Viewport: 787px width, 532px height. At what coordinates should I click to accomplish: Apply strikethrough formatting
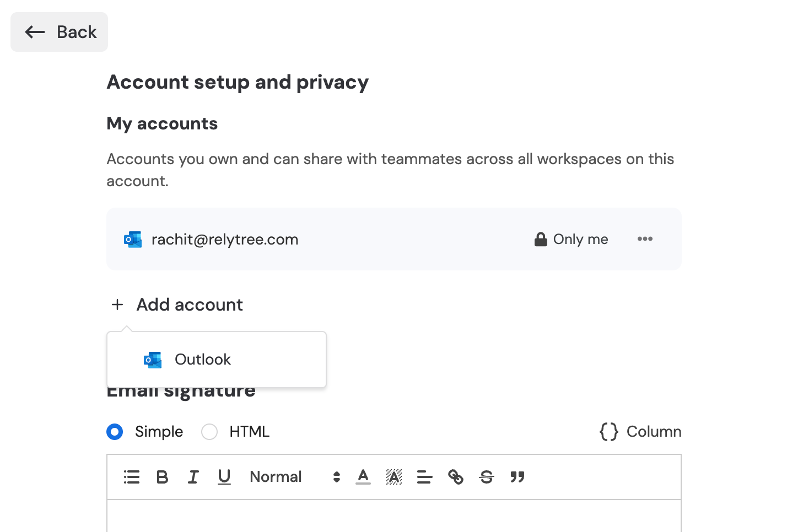(487, 477)
